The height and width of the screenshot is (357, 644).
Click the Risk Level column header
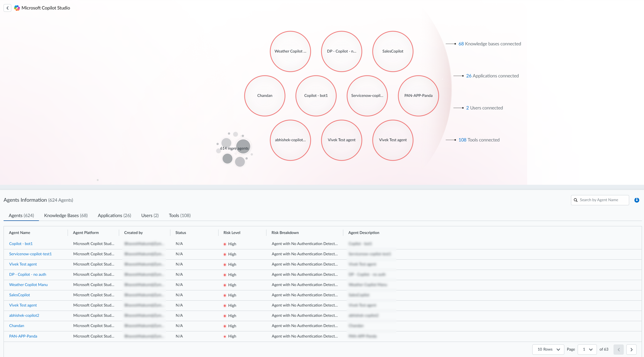pyautogui.click(x=232, y=233)
